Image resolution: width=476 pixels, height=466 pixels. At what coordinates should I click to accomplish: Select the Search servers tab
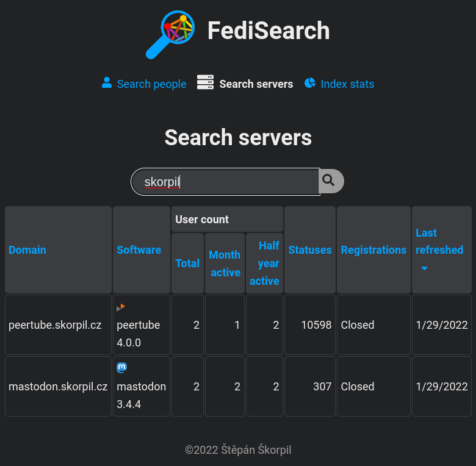[x=256, y=84]
